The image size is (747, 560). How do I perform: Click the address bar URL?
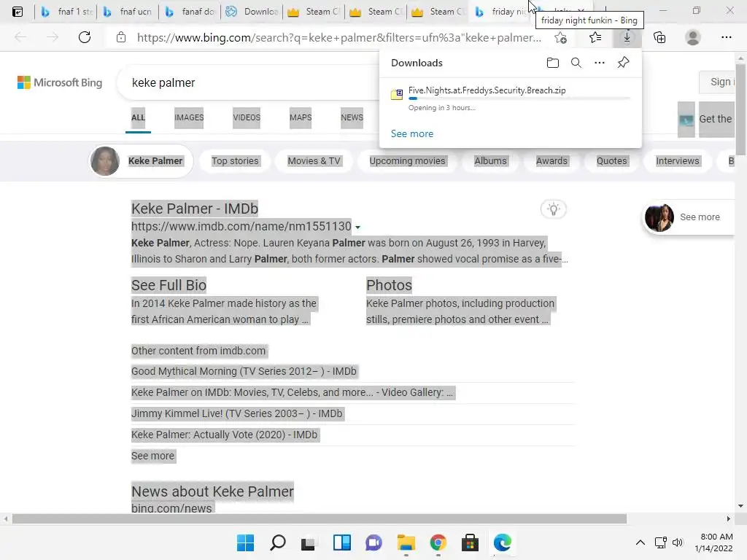point(339,38)
